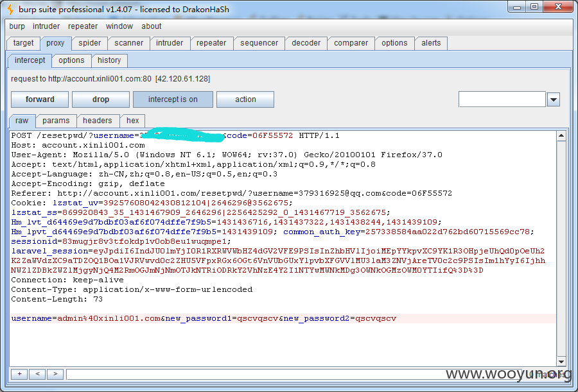Image resolution: width=578 pixels, height=392 pixels.
Task: Click the username=admin%40xinli001.com body parameter
Action: click(x=85, y=318)
